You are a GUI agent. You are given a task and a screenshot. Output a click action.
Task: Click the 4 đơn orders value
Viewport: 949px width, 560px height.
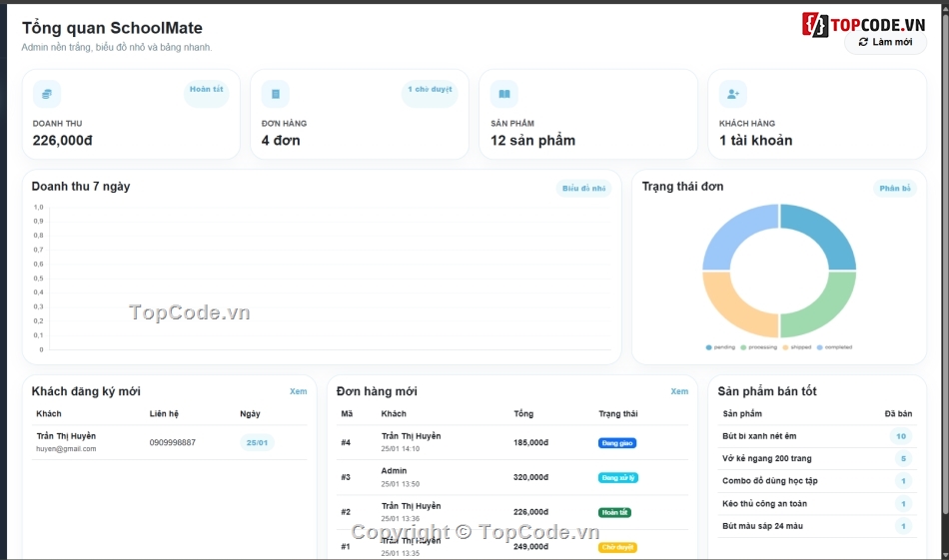281,141
